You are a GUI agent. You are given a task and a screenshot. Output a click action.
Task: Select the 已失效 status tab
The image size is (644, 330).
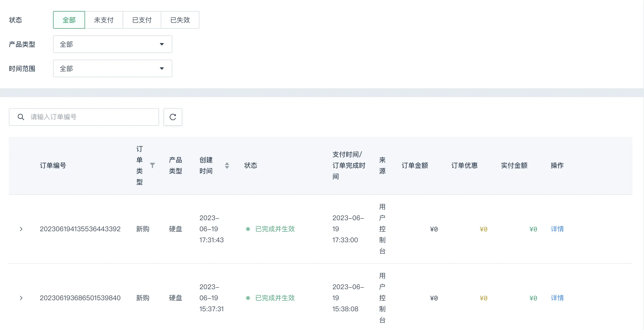pos(180,20)
